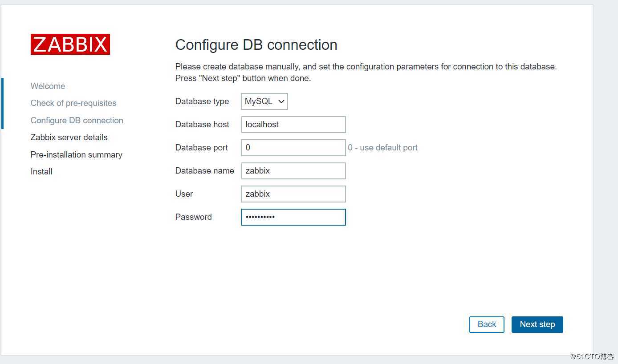This screenshot has height=364, width=618.
Task: Click the Database name label
Action: pyautogui.click(x=205, y=171)
